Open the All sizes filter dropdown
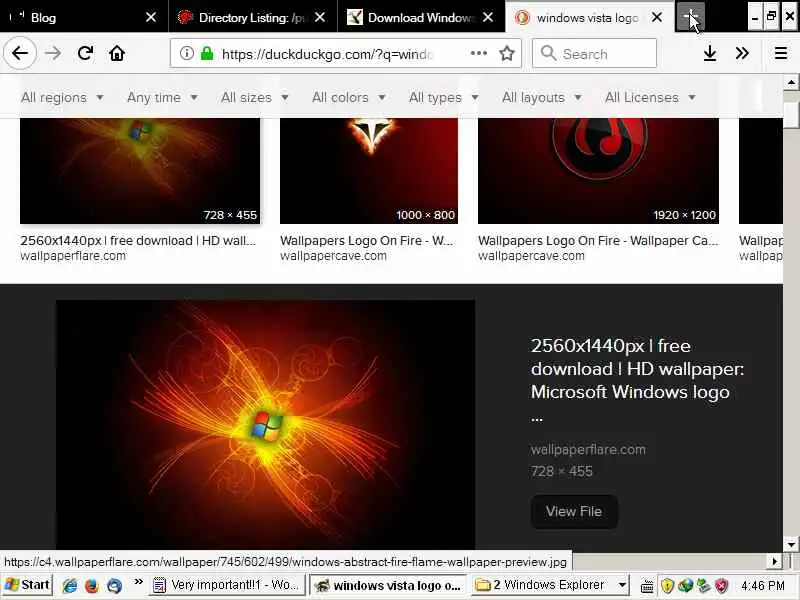This screenshot has width=800, height=600. point(255,97)
